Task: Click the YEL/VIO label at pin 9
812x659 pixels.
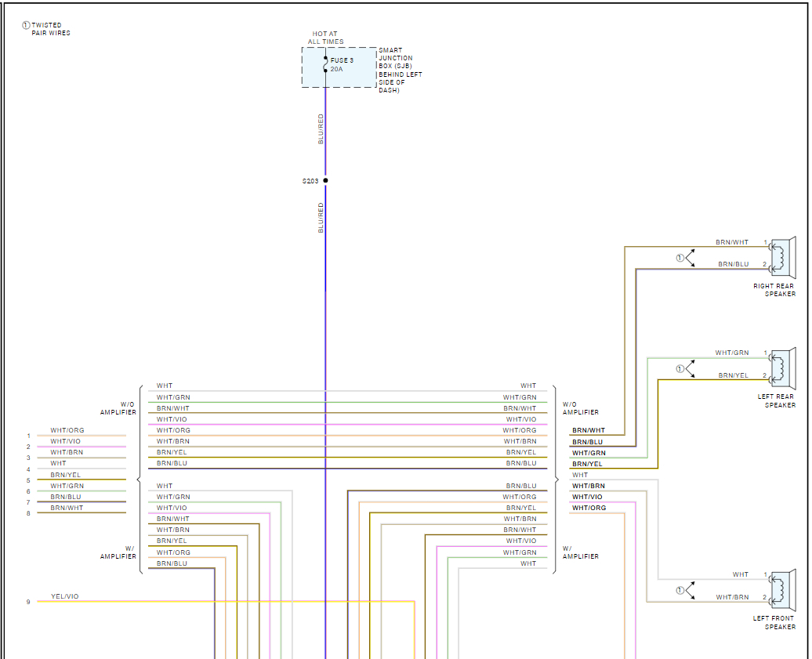Action: tap(64, 596)
